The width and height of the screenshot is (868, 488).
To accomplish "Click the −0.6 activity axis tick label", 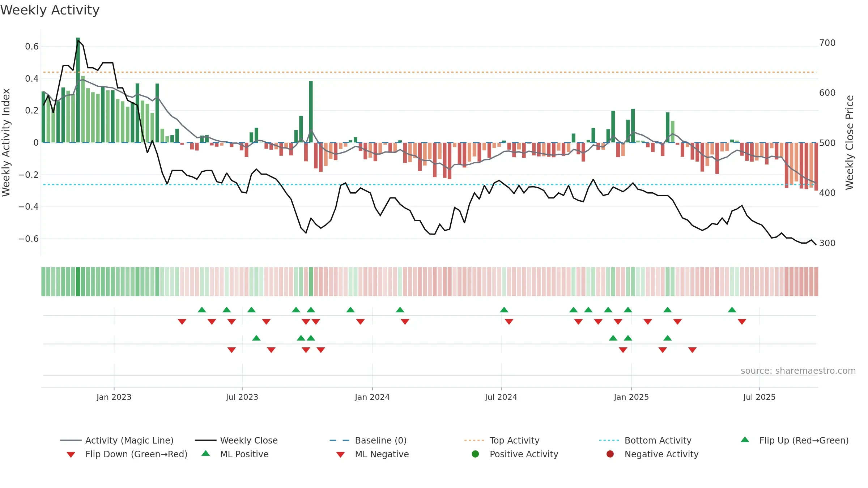I will [29, 239].
